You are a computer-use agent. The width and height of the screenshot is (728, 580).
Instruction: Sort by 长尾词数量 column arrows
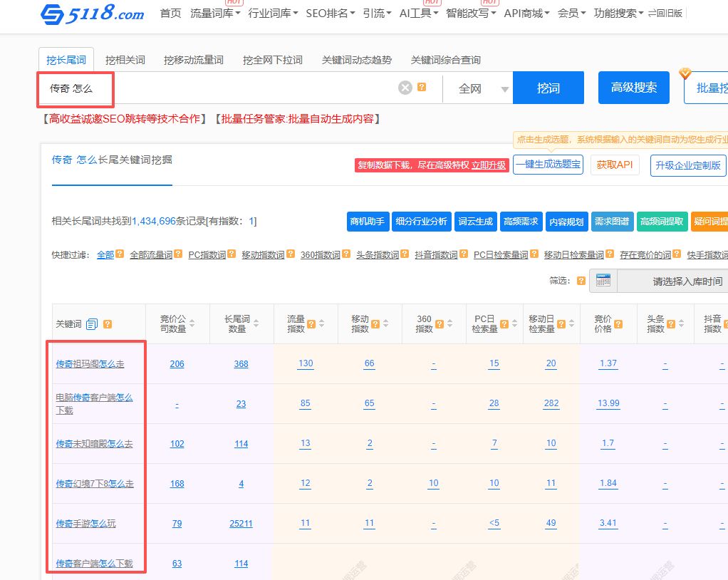click(256, 323)
